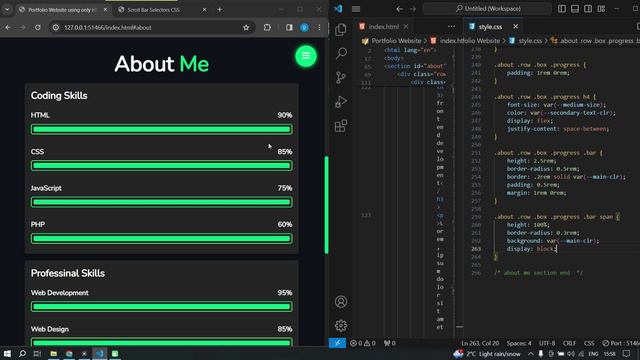Click the Live Server Port status item

621,343
